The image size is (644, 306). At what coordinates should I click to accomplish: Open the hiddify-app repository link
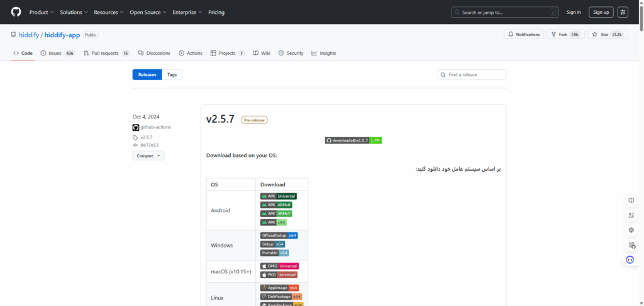coord(62,35)
